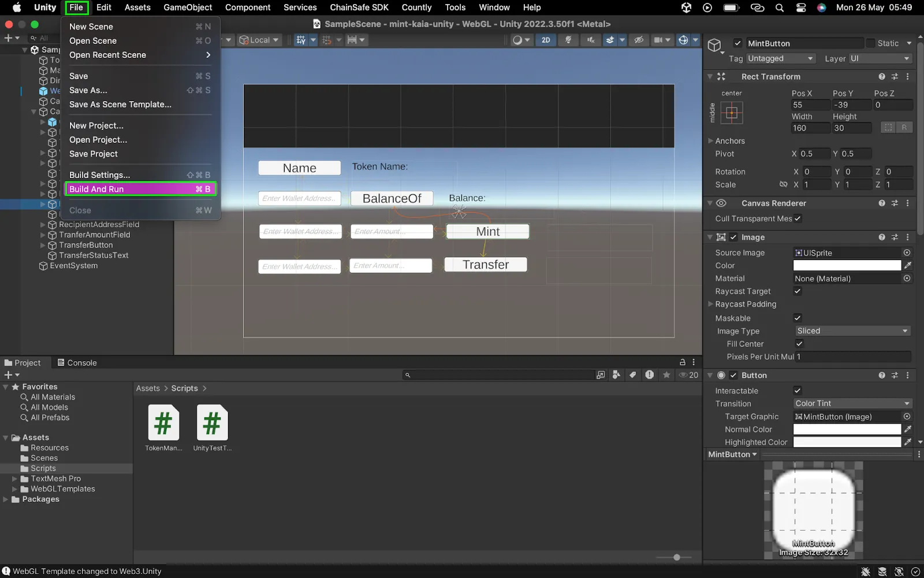Toggle the Interactable checkbox in Button
This screenshot has height=578, width=924.
[x=798, y=391]
